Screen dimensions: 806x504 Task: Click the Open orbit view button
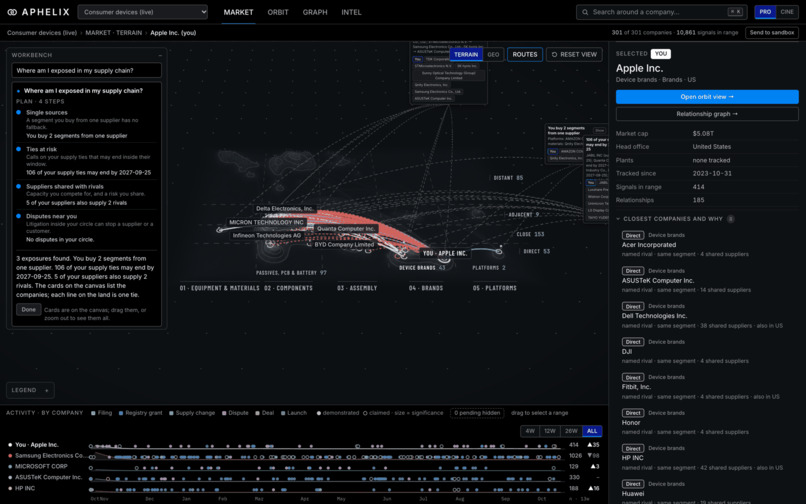707,97
